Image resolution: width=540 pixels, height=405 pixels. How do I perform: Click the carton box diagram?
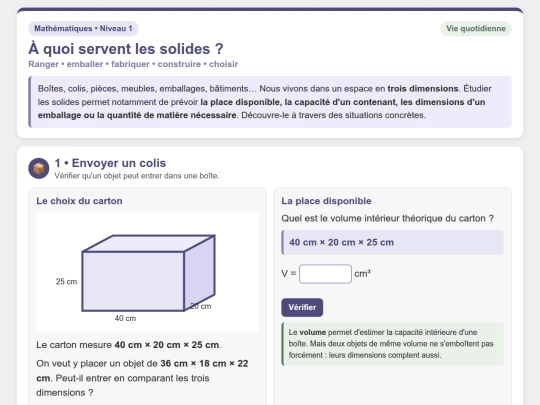pyautogui.click(x=147, y=272)
